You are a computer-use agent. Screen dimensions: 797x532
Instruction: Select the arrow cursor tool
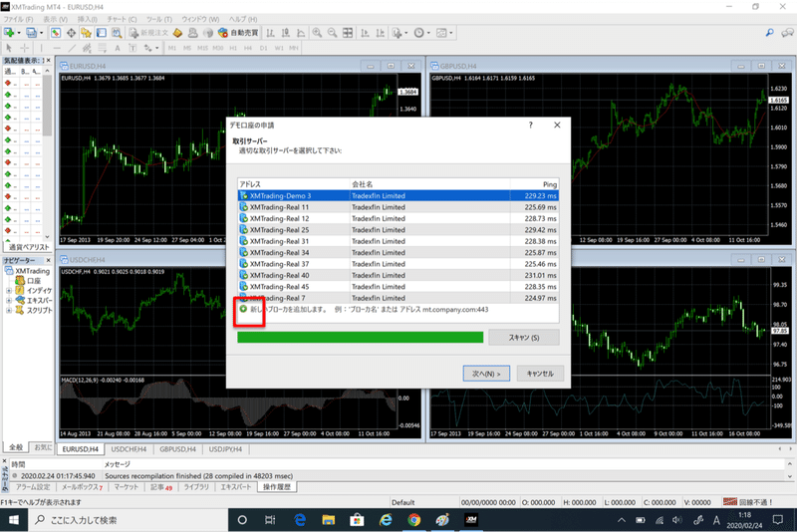(x=9, y=48)
